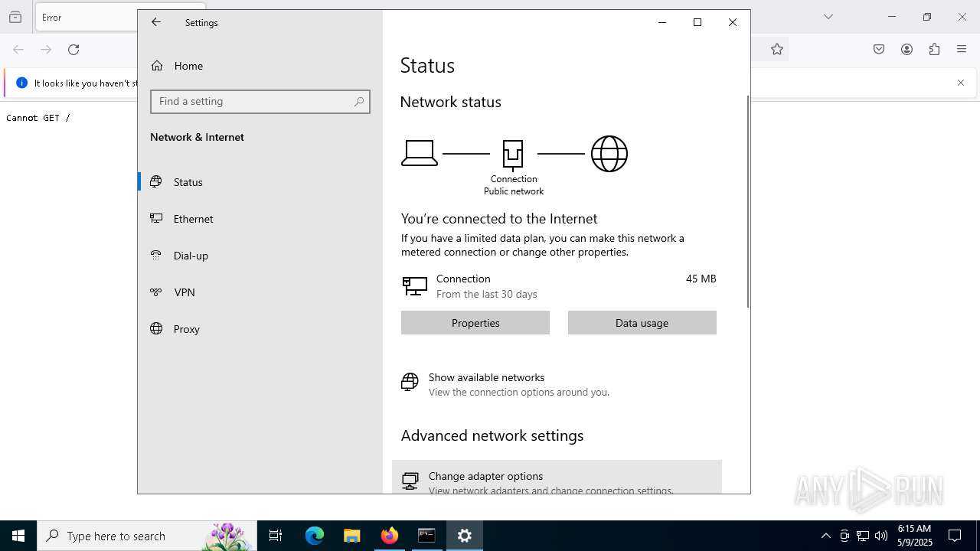980x551 pixels.
Task: Click the globe icon in network diagram
Action: point(609,154)
